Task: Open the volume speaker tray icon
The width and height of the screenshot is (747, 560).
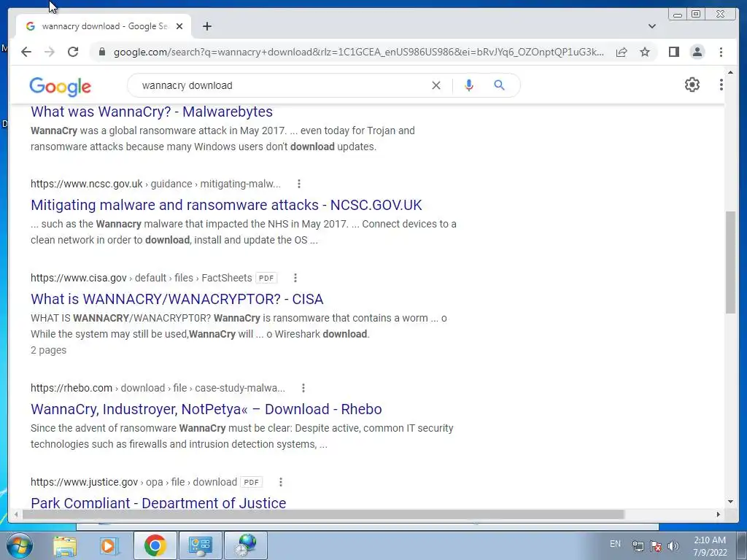Action: pyautogui.click(x=673, y=546)
